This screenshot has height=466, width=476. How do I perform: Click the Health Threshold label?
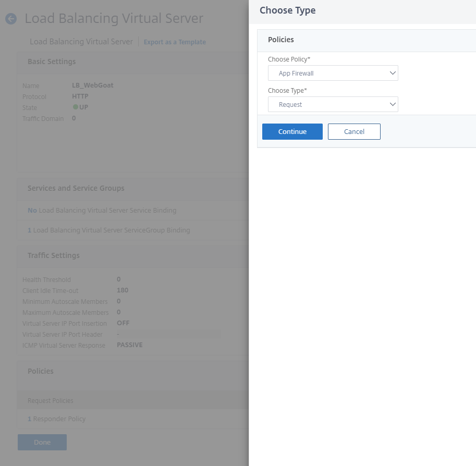pos(46,279)
